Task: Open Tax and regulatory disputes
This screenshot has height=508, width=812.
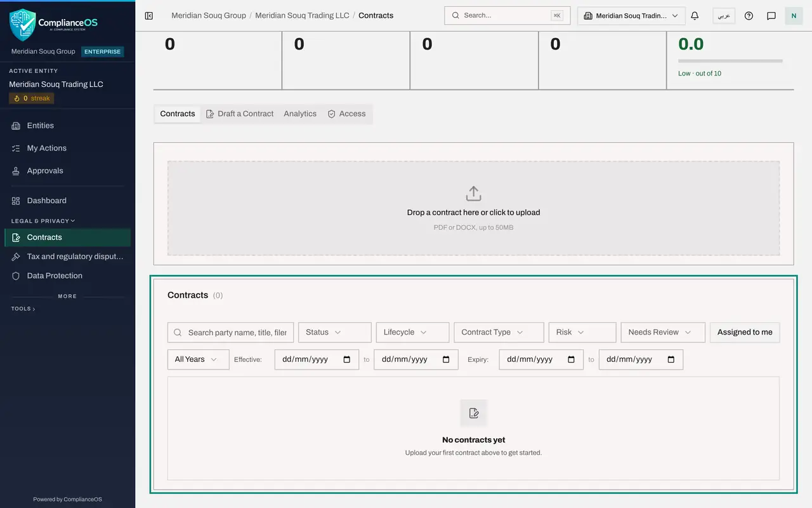Action: tap(67, 257)
